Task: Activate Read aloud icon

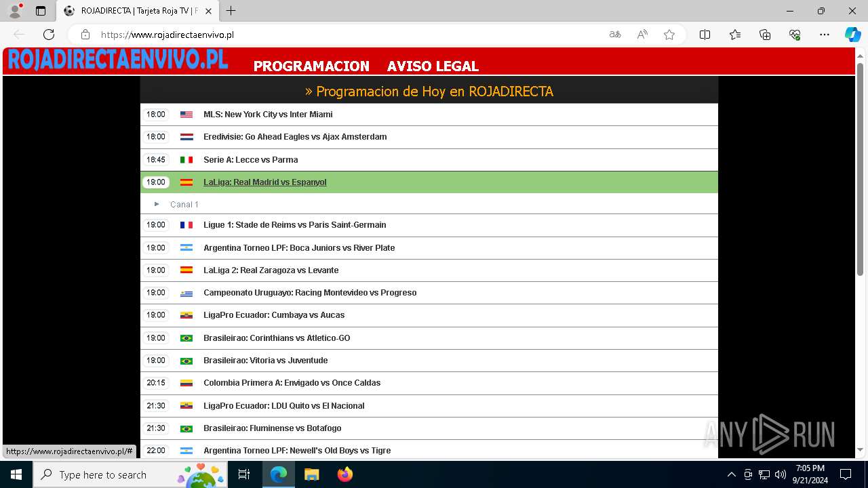Action: point(642,35)
